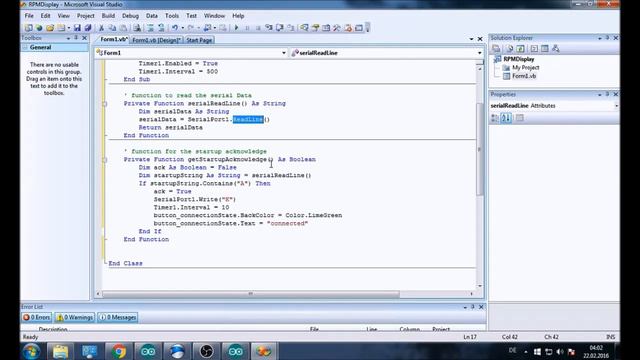The height and width of the screenshot is (360, 640).
Task: Close the Toolbox panel
Action: point(84,38)
